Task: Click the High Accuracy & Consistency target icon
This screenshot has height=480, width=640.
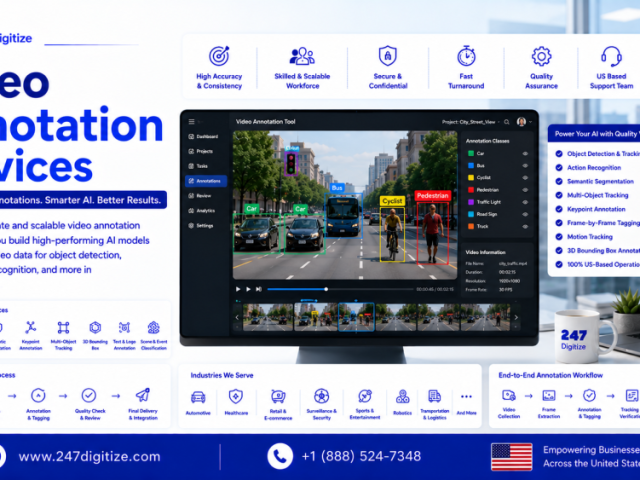Action: click(x=219, y=56)
